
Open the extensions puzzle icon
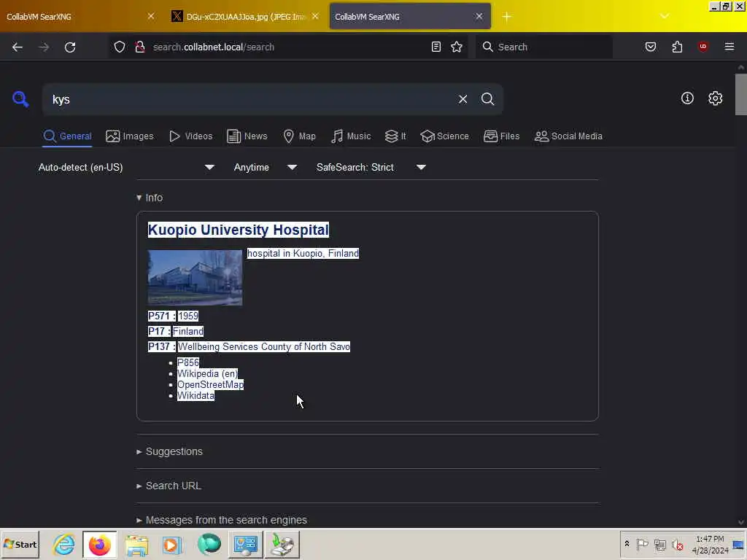point(677,47)
